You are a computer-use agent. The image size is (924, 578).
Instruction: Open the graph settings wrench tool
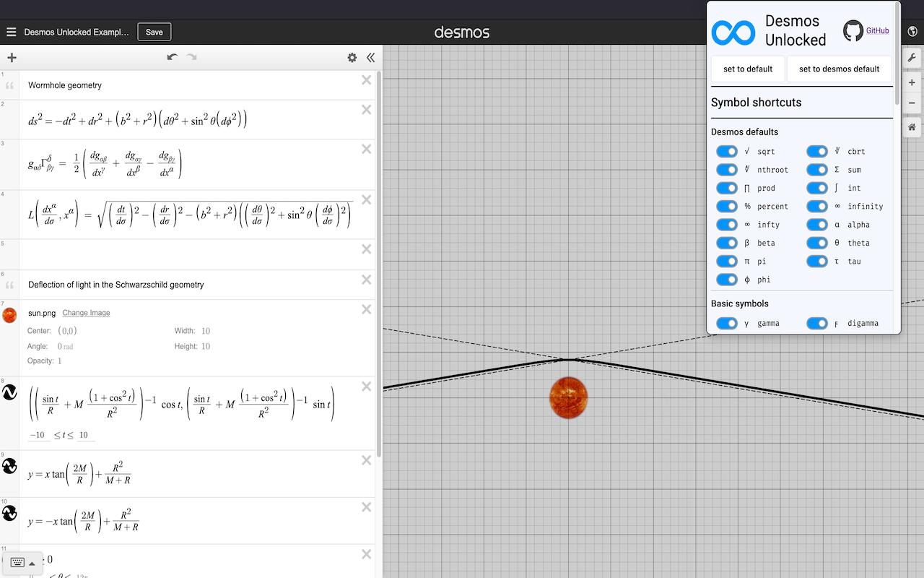[x=911, y=57]
